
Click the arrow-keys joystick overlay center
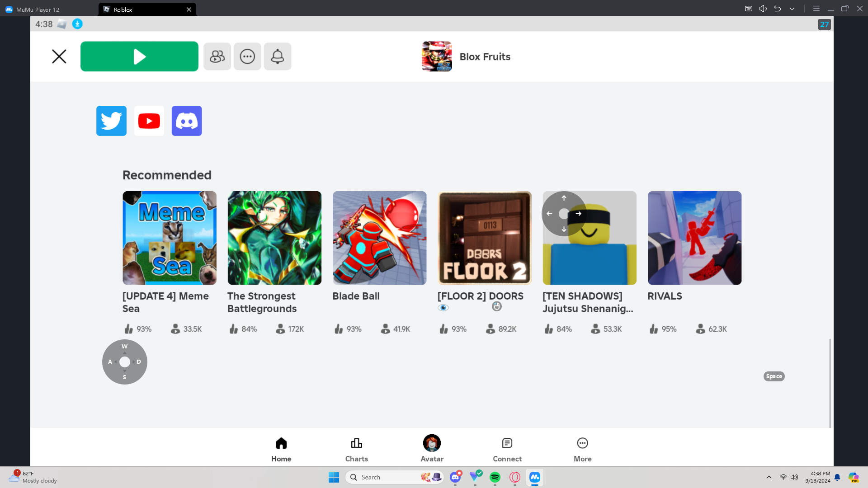564,214
